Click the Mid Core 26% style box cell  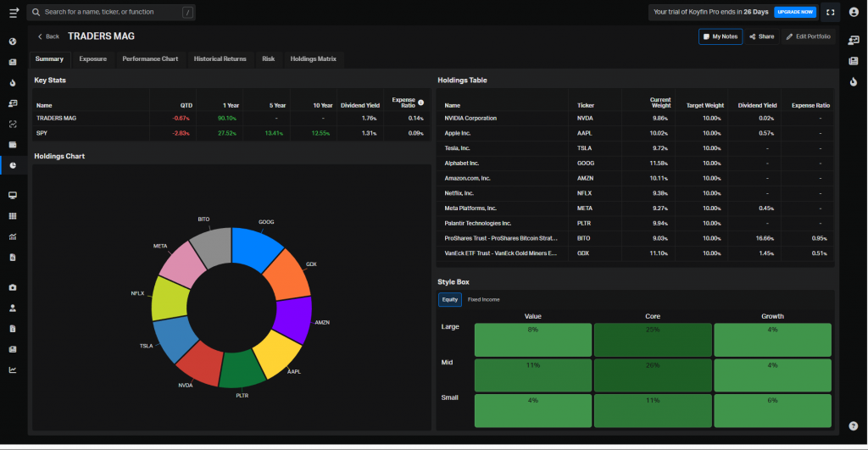tap(653, 375)
